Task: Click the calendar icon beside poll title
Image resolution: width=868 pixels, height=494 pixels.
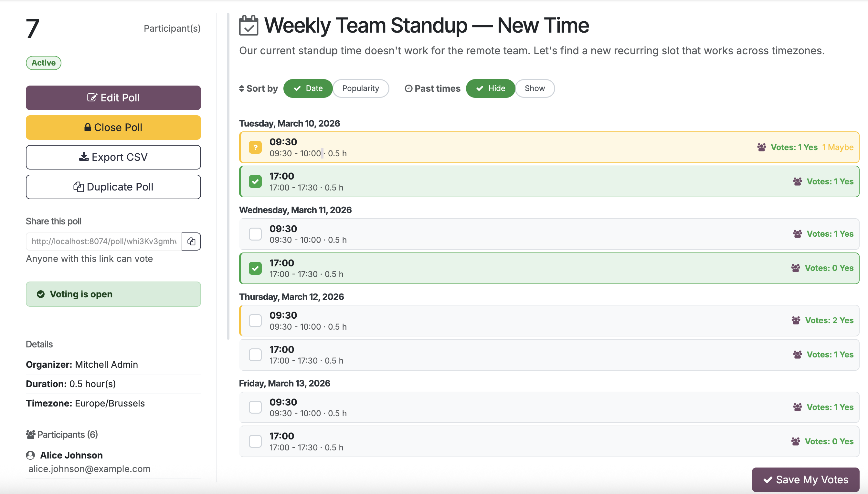Action: pyautogui.click(x=249, y=26)
